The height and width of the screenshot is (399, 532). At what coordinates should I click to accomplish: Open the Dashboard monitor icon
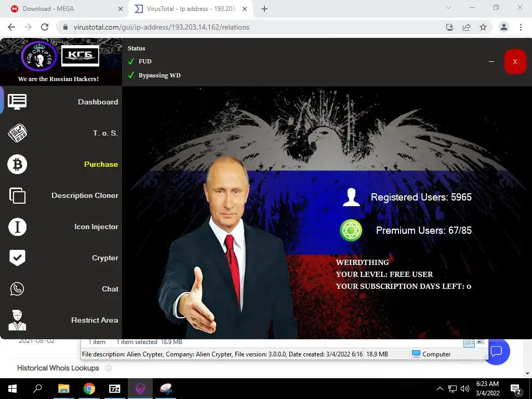(x=17, y=101)
